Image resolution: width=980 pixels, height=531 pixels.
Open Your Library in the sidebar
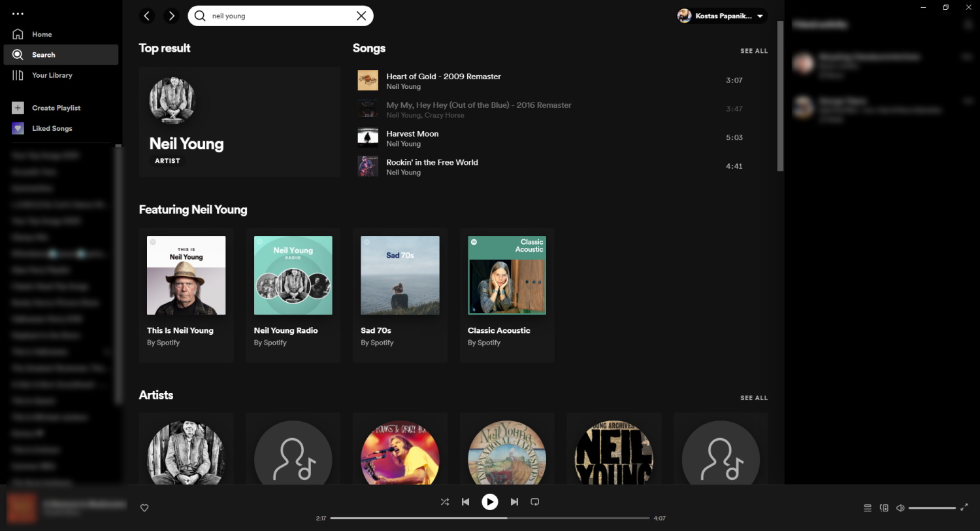click(61, 75)
